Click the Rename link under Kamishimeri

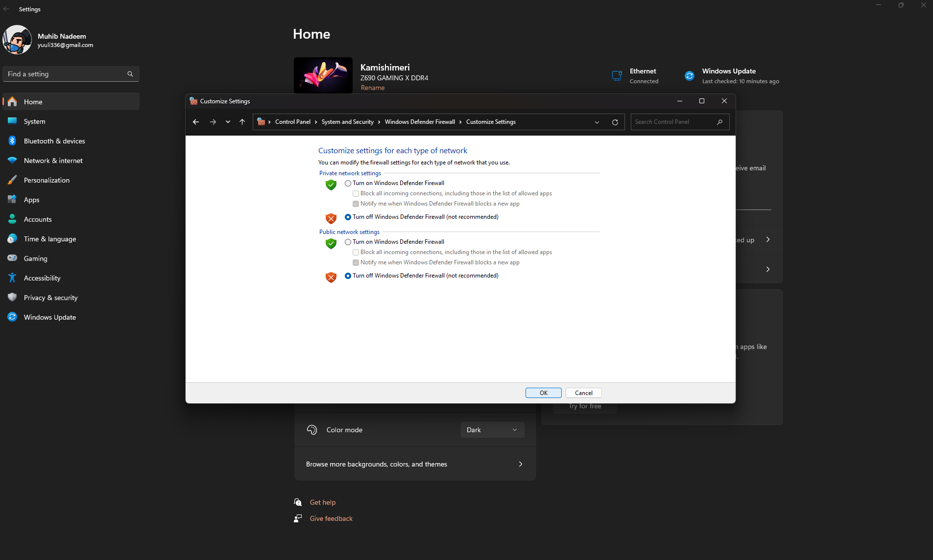pyautogui.click(x=373, y=88)
